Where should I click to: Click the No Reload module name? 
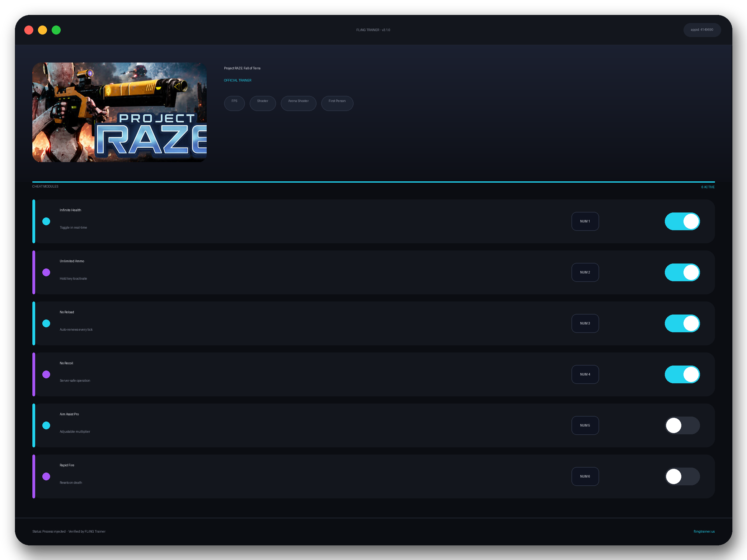[67, 312]
